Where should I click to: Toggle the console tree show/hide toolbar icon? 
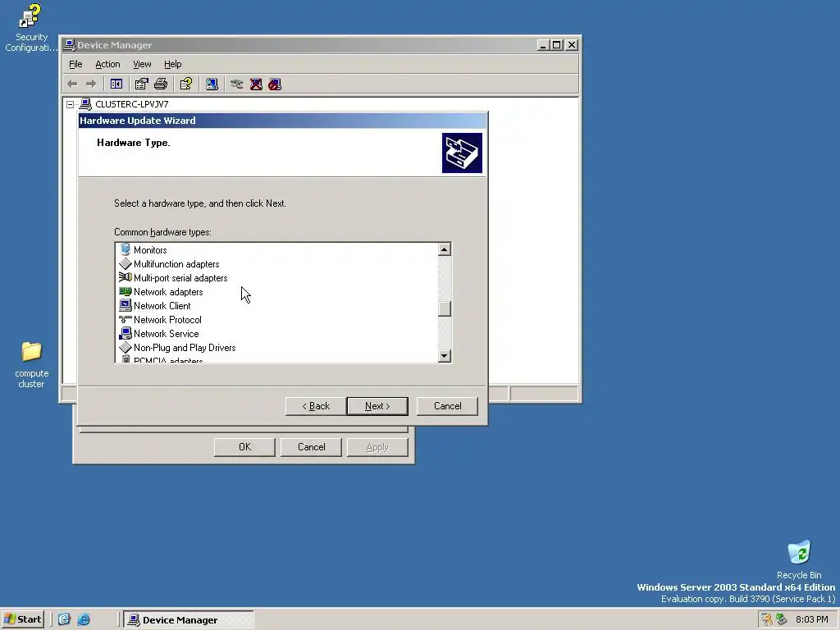116,84
